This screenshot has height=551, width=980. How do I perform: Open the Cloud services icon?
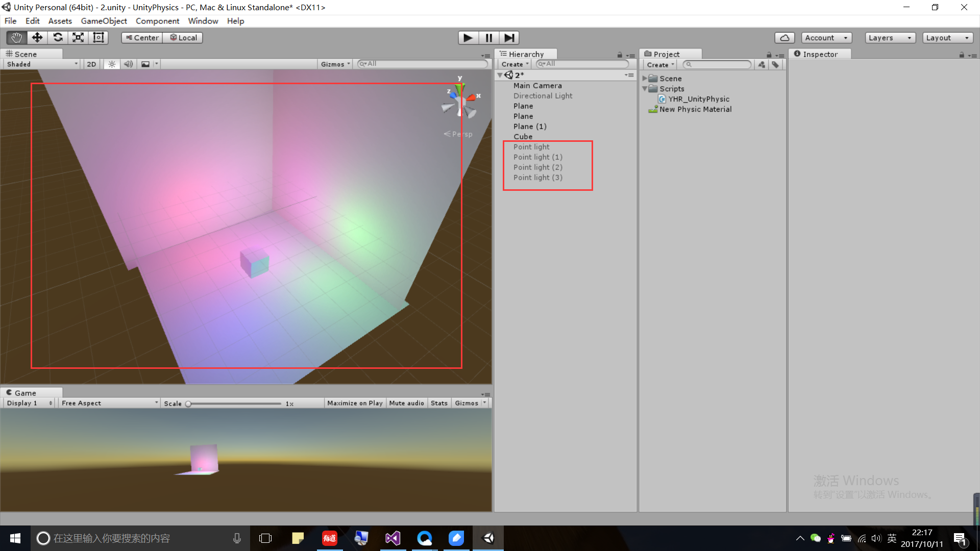click(x=785, y=38)
